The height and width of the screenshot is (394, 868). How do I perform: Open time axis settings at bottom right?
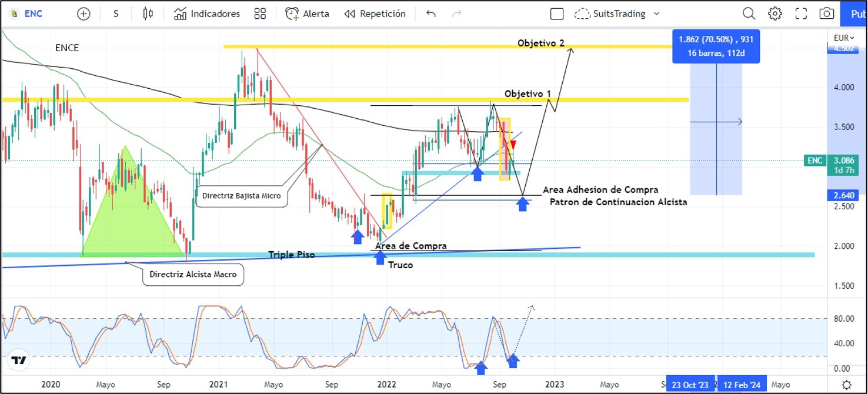coord(846,385)
